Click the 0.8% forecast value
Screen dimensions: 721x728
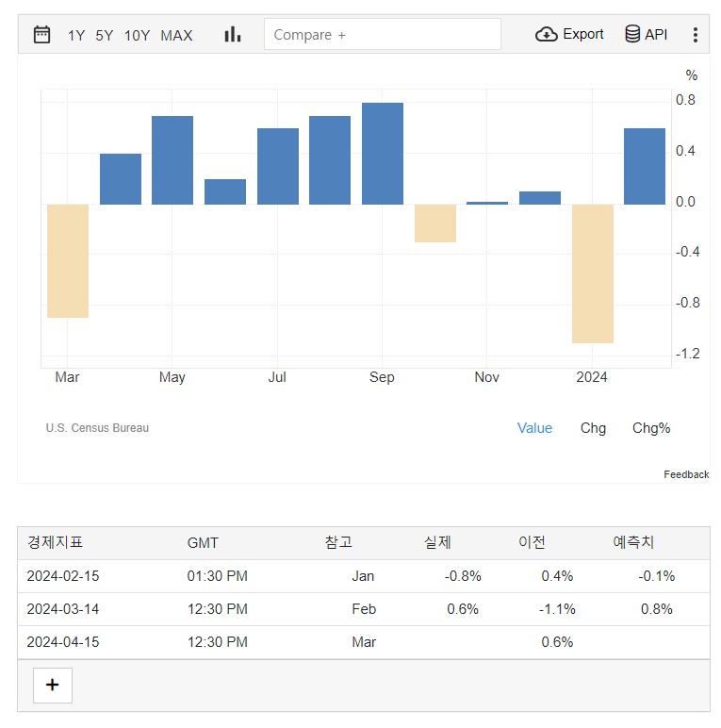657,609
